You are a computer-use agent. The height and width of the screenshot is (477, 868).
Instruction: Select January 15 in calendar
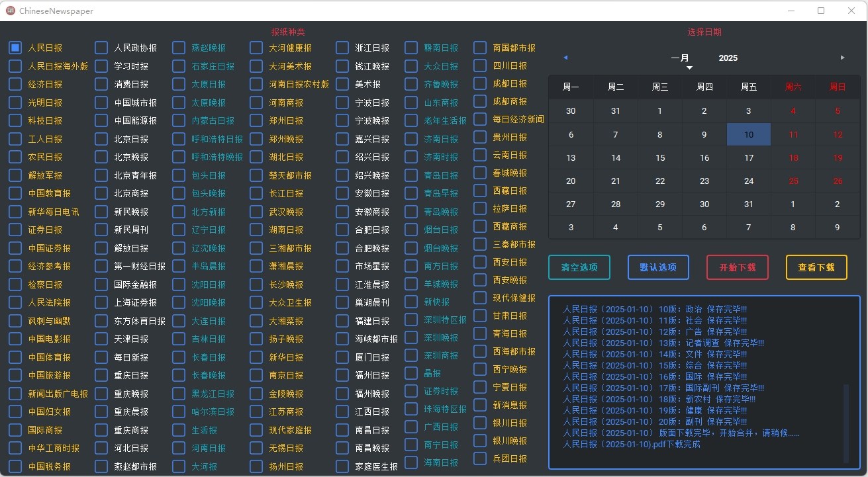coord(660,157)
